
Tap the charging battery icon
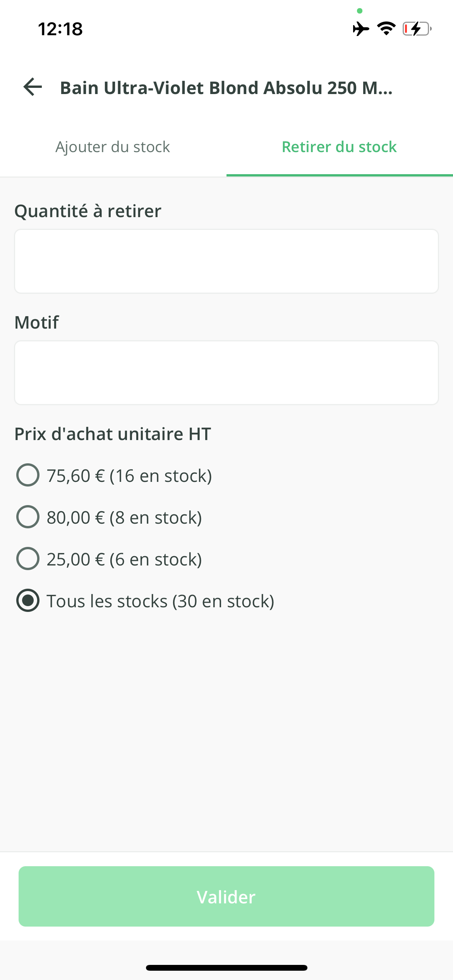pos(417,29)
